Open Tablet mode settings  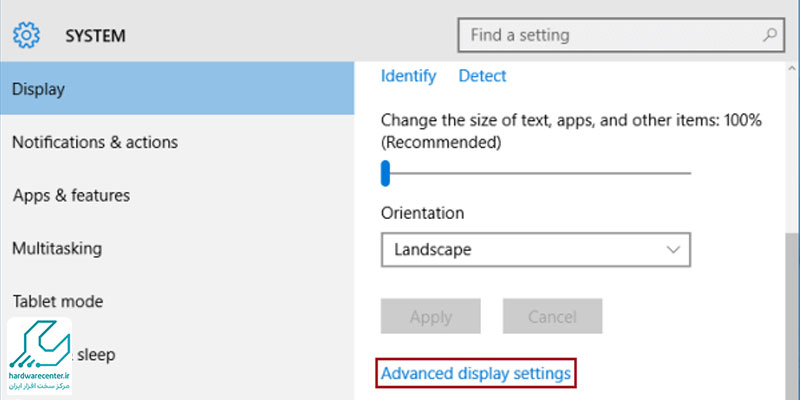(x=57, y=301)
